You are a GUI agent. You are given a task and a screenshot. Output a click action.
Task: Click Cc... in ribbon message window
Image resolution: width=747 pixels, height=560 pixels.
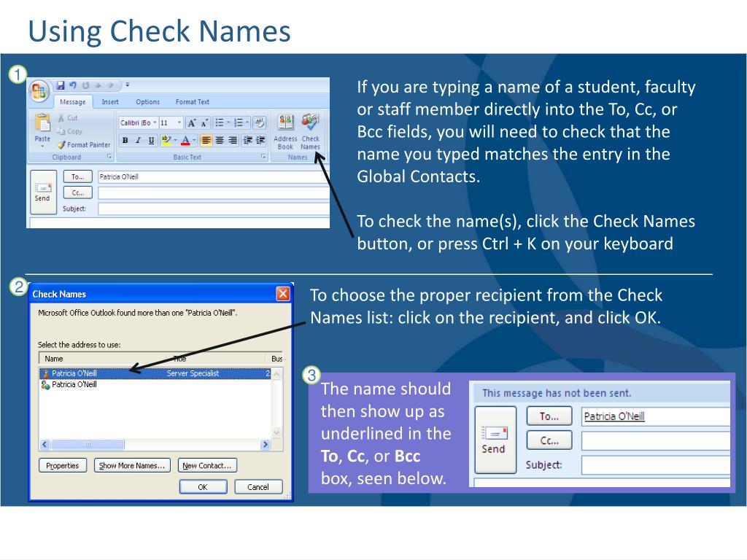[77, 192]
